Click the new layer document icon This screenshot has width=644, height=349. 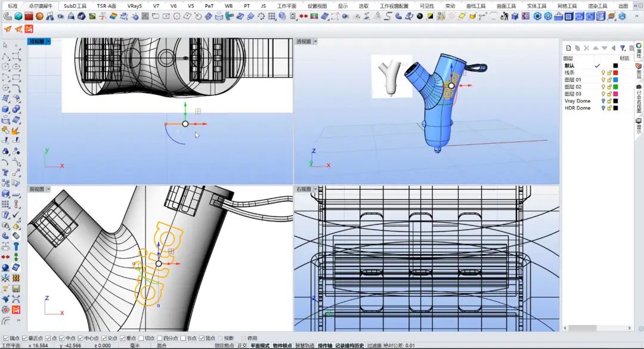click(568, 48)
